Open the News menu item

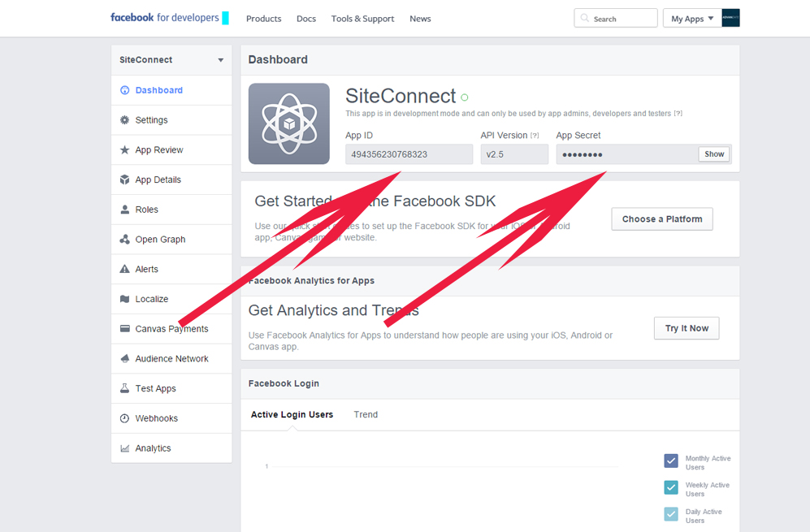point(420,19)
